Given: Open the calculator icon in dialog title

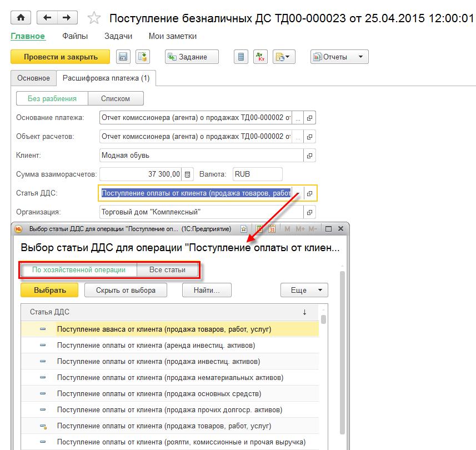Looking at the screenshot, I should (259, 229).
